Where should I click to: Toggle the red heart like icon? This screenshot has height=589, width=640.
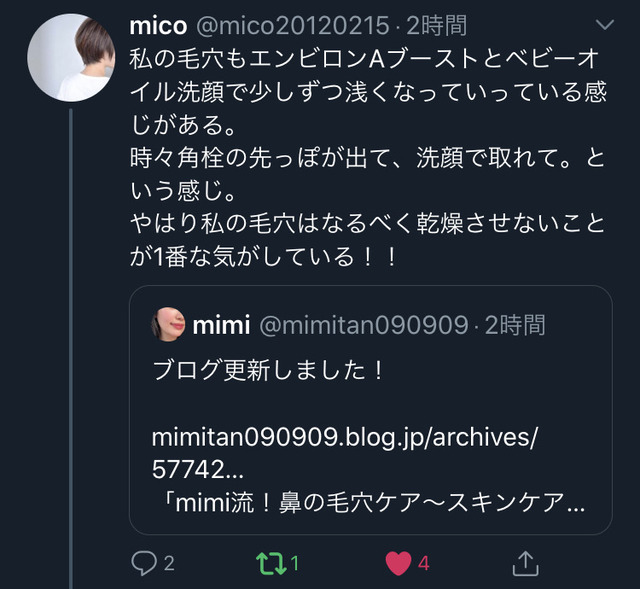click(x=398, y=563)
